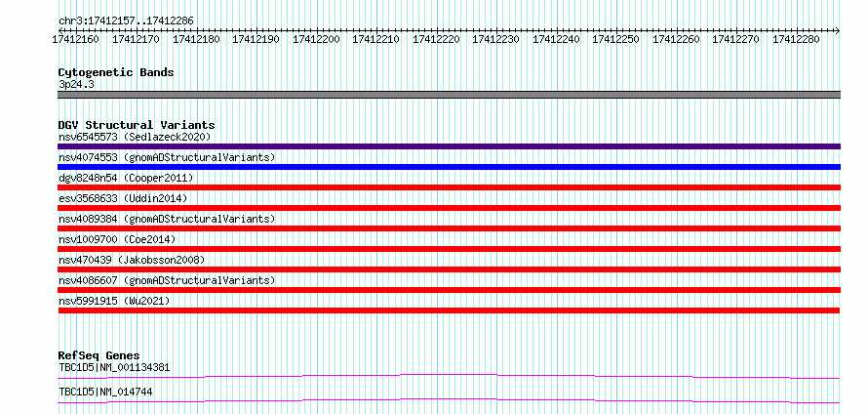Select the gray 3p24.3 cytoband bar
Image resolution: width=868 pixels, height=414 pixels.
click(x=449, y=95)
